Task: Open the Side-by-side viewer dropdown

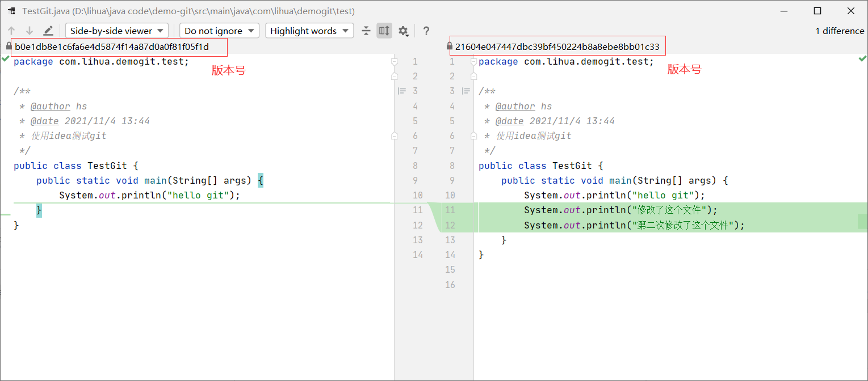Action: (x=116, y=31)
